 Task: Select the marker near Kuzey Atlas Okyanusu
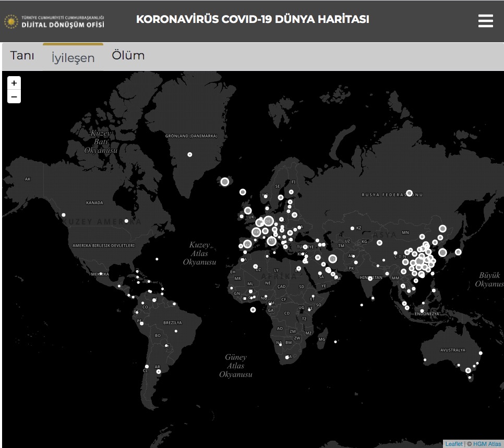[157, 259]
